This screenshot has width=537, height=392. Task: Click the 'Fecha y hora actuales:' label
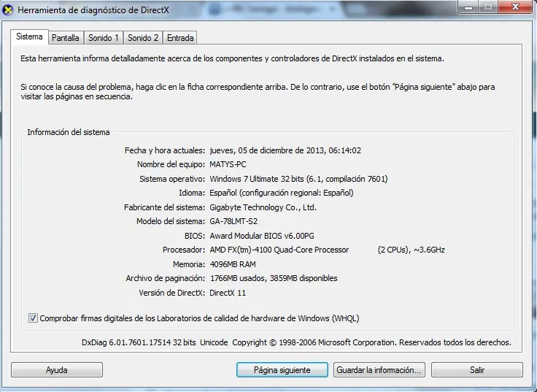[165, 150]
